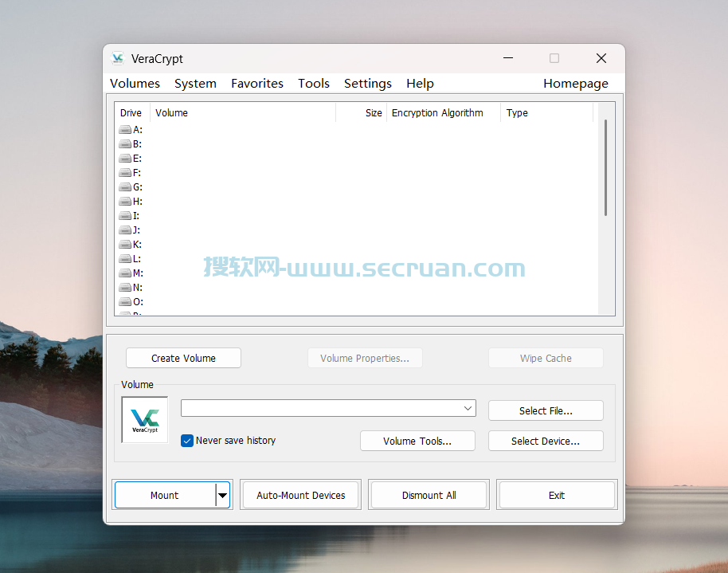
Task: Select drive N: icon in list
Action: point(125,288)
